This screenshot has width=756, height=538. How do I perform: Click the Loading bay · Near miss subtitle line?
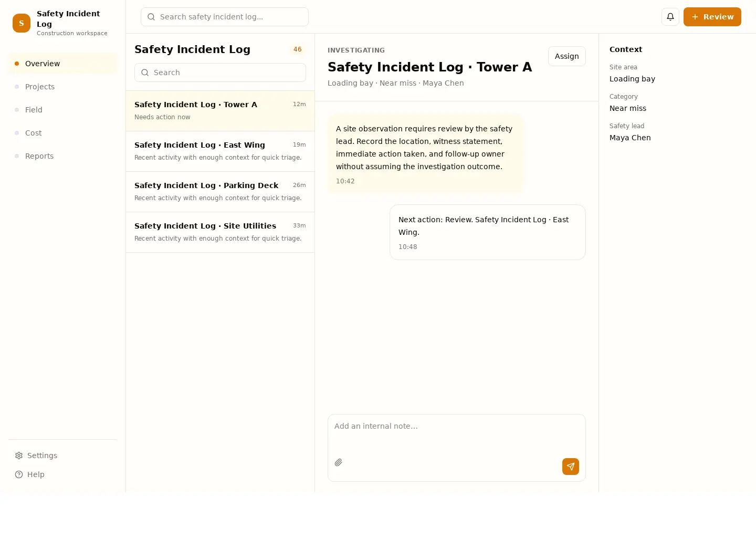click(x=396, y=83)
